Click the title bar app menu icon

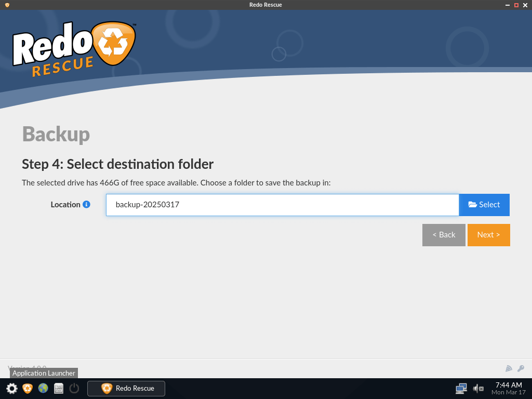pyautogui.click(x=7, y=5)
